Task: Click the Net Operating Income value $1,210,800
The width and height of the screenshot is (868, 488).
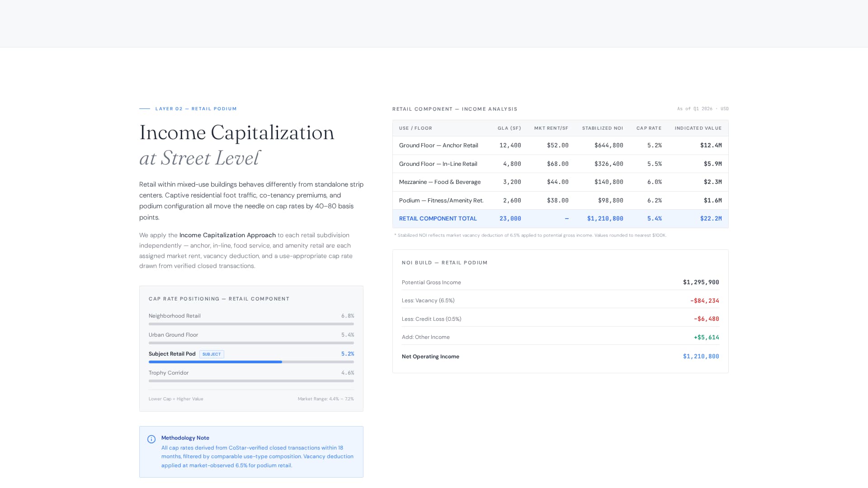Action: tap(700, 357)
